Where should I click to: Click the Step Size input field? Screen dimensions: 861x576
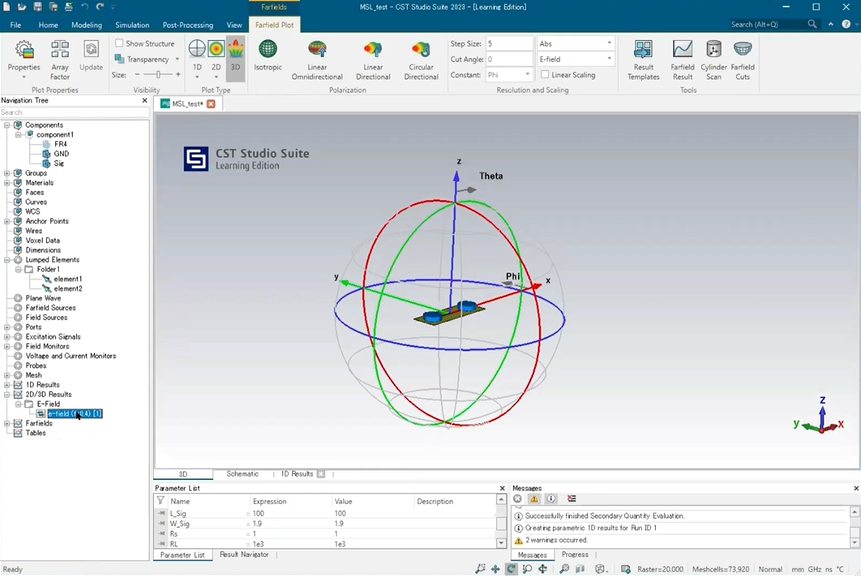[509, 44]
